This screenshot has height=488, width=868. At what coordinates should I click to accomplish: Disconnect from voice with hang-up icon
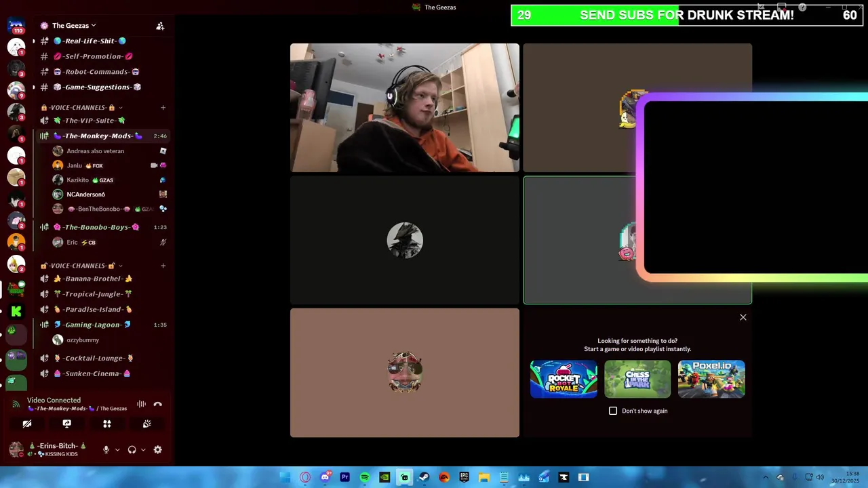click(x=158, y=405)
